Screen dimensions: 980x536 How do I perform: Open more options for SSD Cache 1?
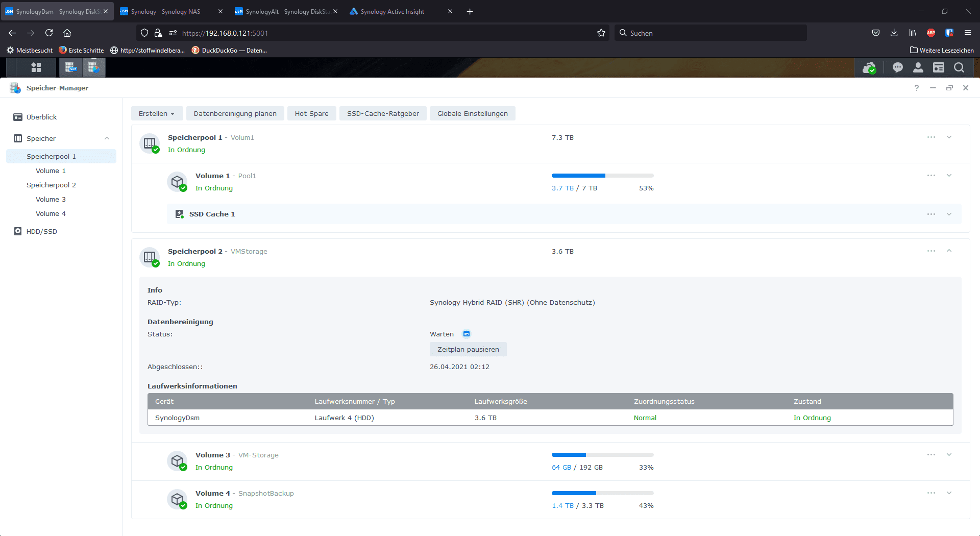point(932,214)
